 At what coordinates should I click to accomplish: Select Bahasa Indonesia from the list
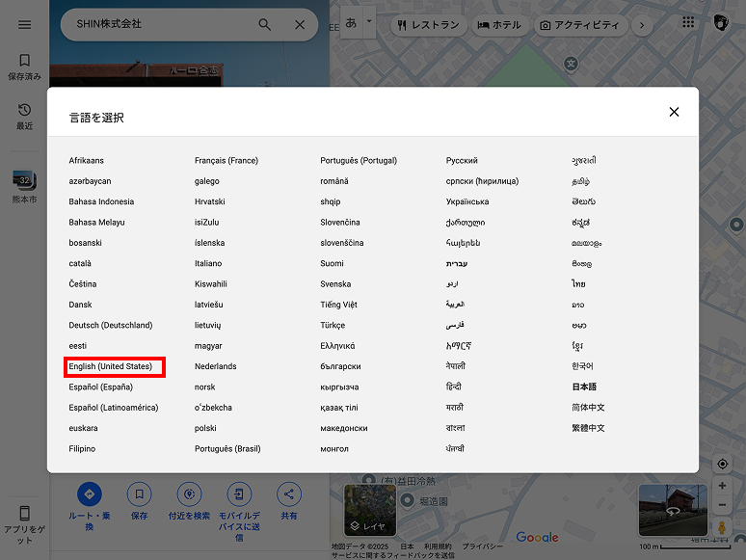coord(101,201)
